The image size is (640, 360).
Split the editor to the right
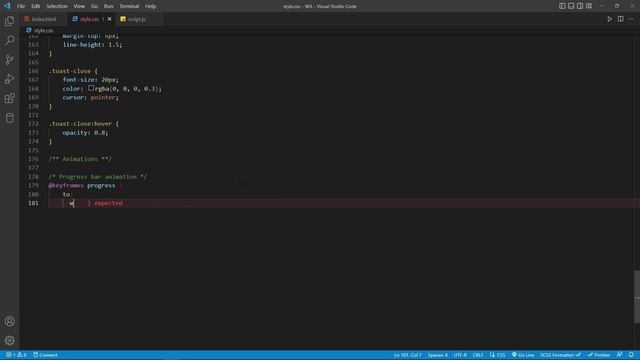click(620, 19)
